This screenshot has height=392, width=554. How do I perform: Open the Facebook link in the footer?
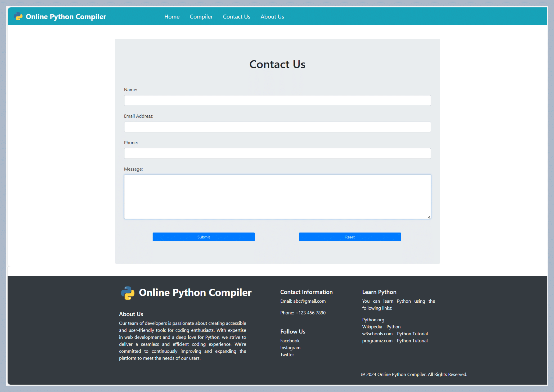pyautogui.click(x=289, y=341)
